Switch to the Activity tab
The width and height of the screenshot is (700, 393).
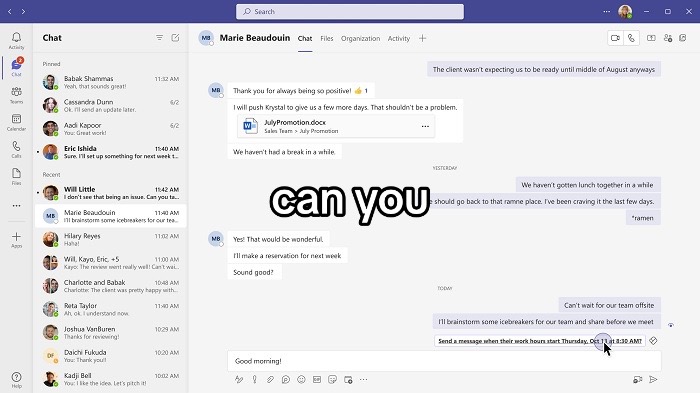(399, 38)
